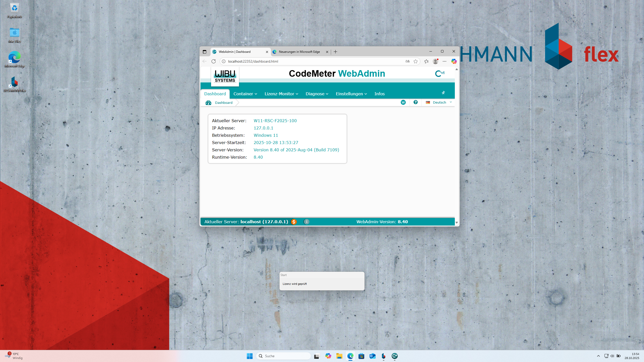Click the orange server switch icon

tap(294, 222)
